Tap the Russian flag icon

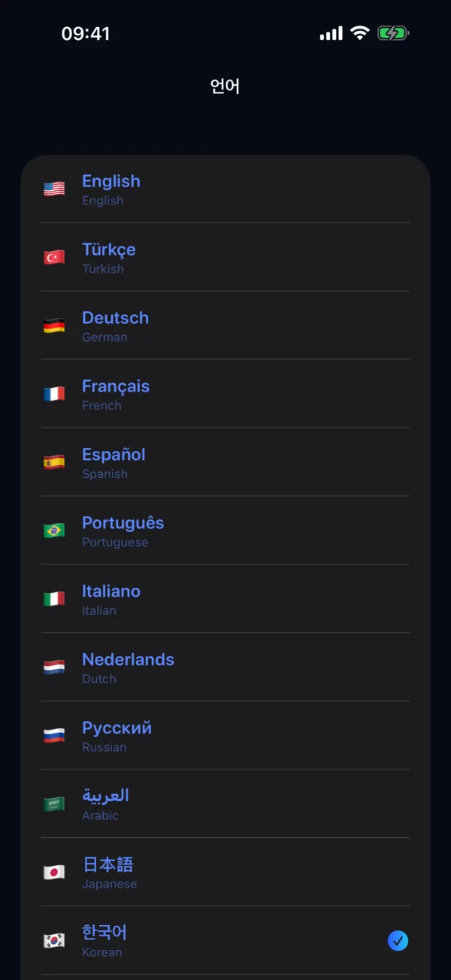pyautogui.click(x=54, y=736)
